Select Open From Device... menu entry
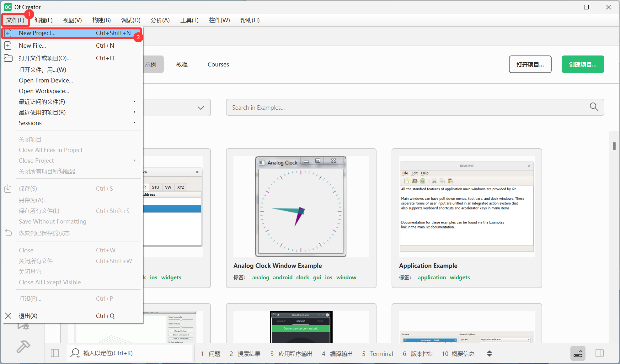Screen dimensions: 620x364 point(72,80)
